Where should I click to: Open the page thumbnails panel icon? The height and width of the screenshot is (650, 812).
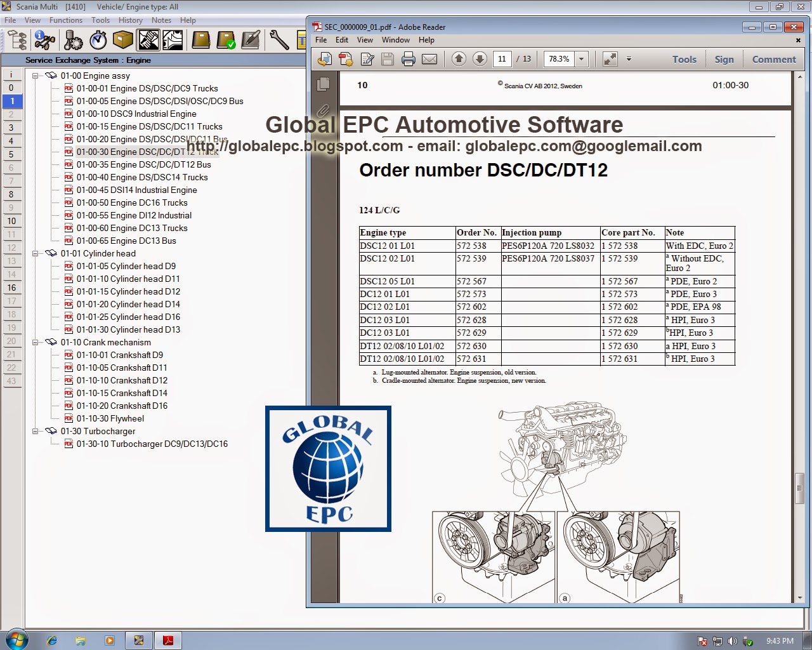pyautogui.click(x=323, y=84)
